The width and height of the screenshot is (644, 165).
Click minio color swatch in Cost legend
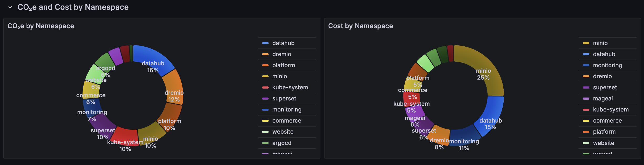coord(586,43)
